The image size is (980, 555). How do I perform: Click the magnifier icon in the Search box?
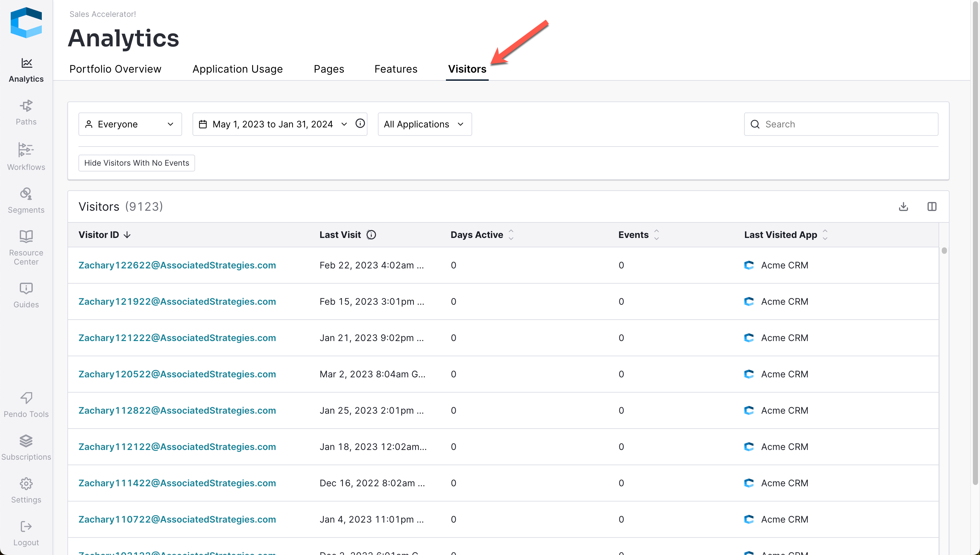coord(755,124)
